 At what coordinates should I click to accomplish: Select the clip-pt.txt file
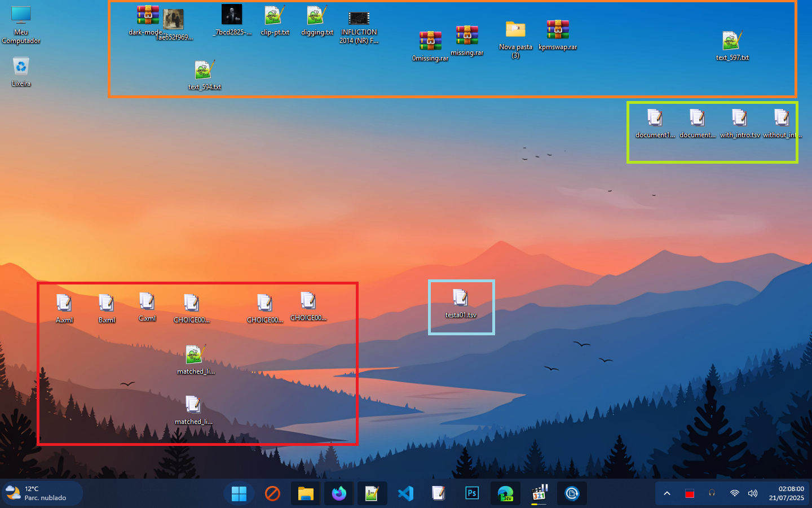click(275, 20)
